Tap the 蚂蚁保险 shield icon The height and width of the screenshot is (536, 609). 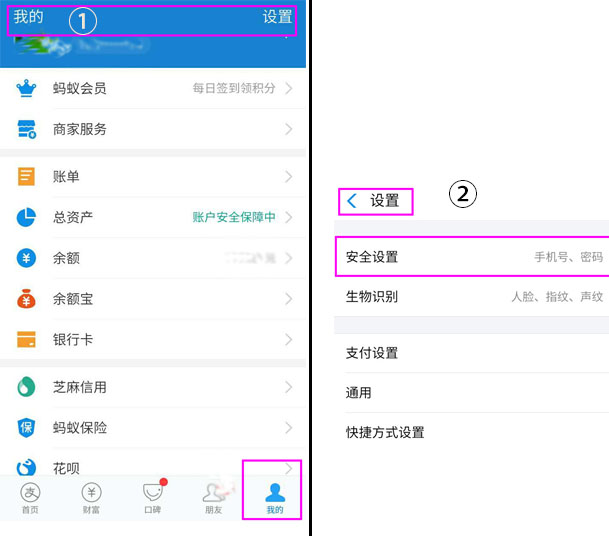point(26,428)
